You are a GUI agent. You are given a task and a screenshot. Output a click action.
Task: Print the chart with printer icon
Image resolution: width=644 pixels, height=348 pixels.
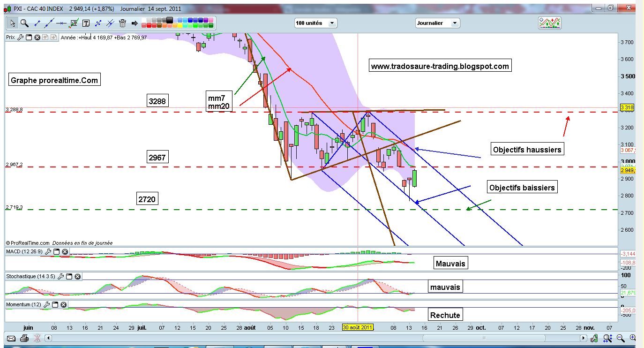[x=24, y=338]
